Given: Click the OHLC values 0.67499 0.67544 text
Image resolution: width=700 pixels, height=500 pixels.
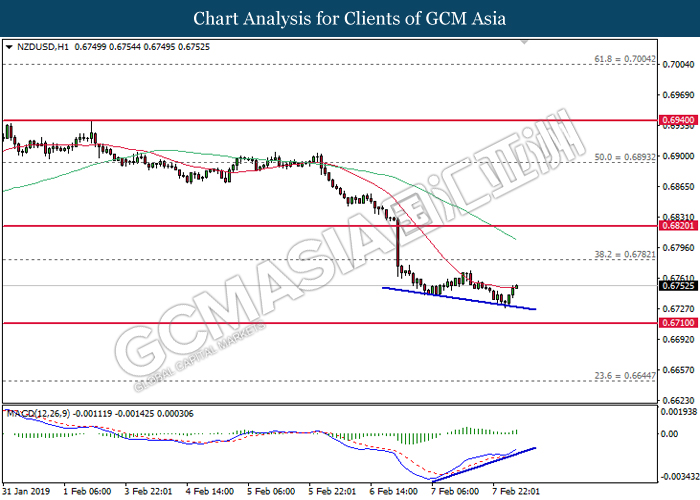Looking at the screenshot, I should pos(108,47).
